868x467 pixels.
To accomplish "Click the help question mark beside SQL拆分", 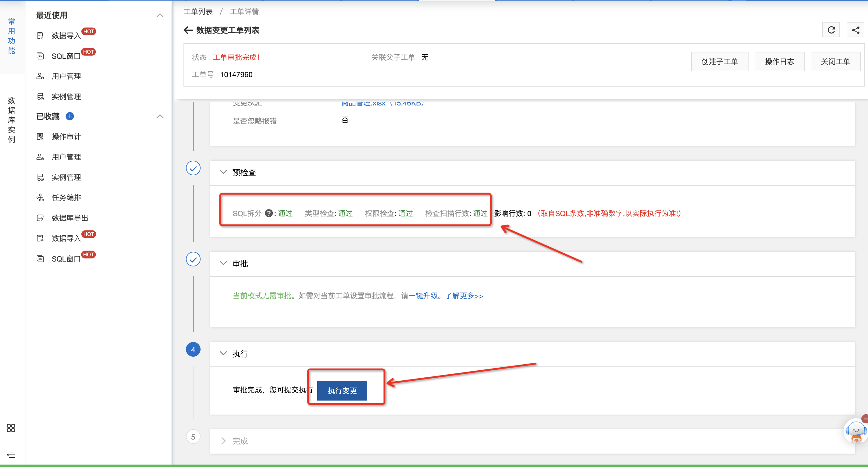I will pos(269,213).
